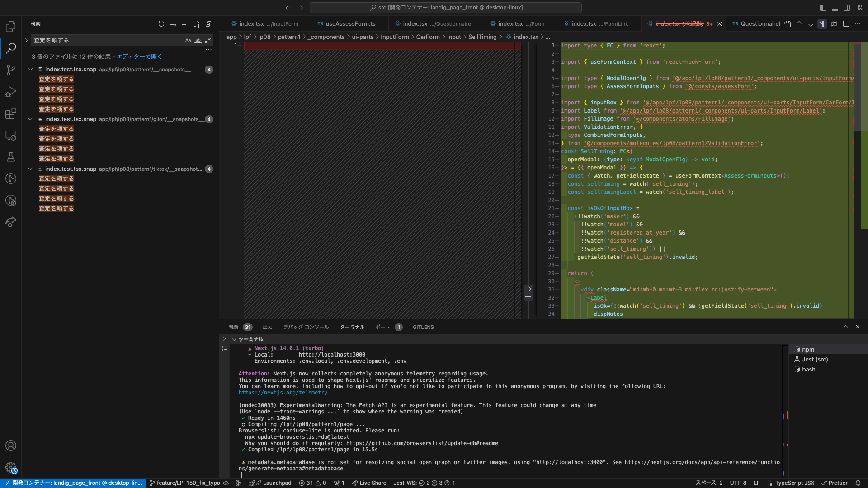The image size is (868, 488).
Task: Open a new search editor
Action: (197, 24)
